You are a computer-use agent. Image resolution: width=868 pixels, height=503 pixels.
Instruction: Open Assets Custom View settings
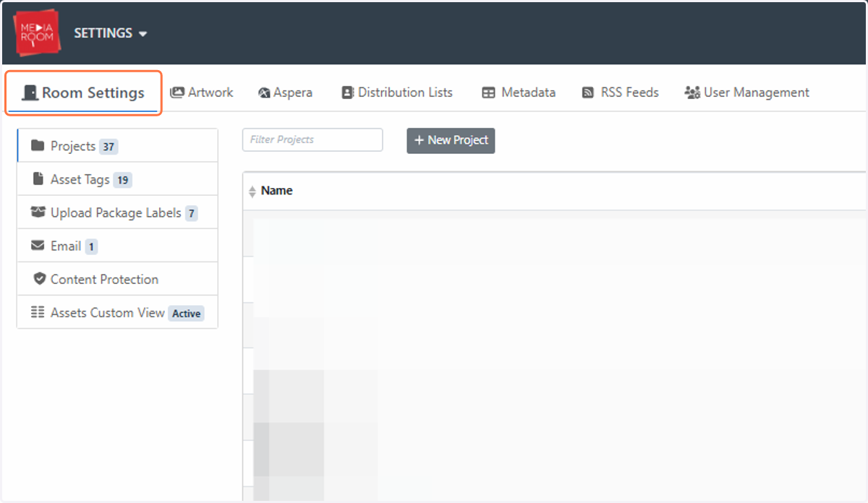coord(117,312)
